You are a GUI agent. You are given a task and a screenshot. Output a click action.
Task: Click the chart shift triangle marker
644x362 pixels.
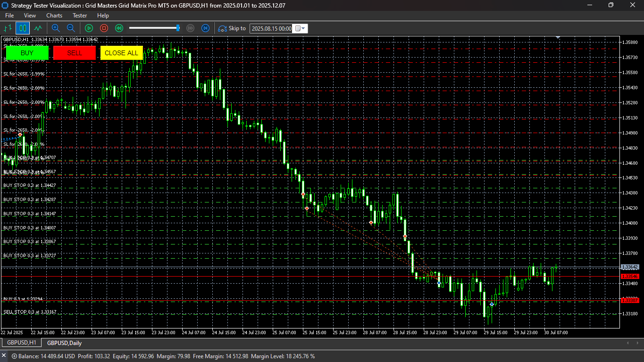pyautogui.click(x=558, y=37)
